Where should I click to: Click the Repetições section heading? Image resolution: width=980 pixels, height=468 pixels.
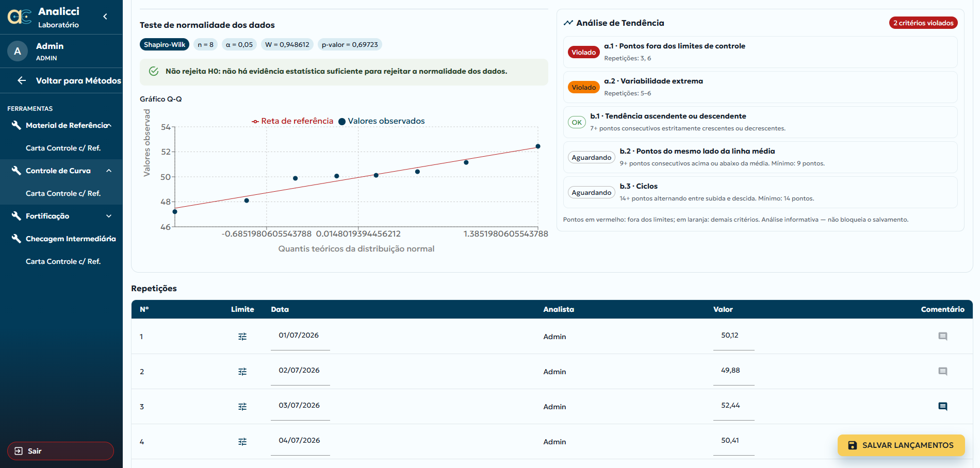(x=154, y=289)
